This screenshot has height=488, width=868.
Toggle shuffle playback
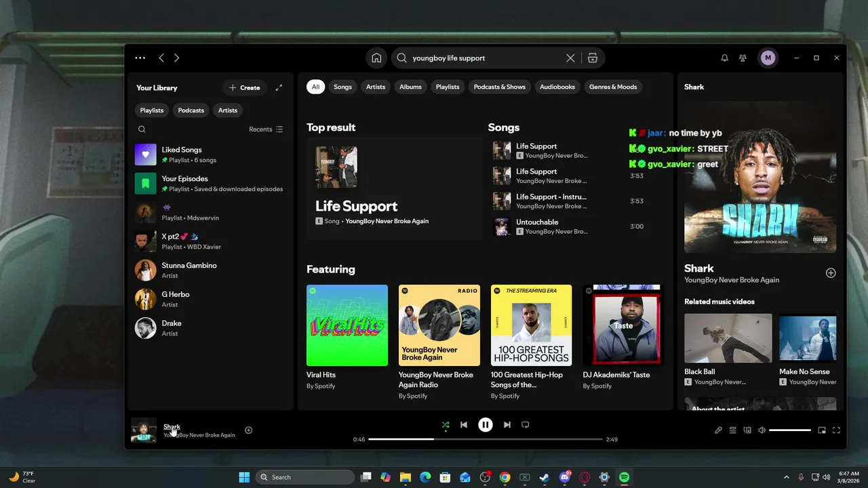click(x=446, y=425)
